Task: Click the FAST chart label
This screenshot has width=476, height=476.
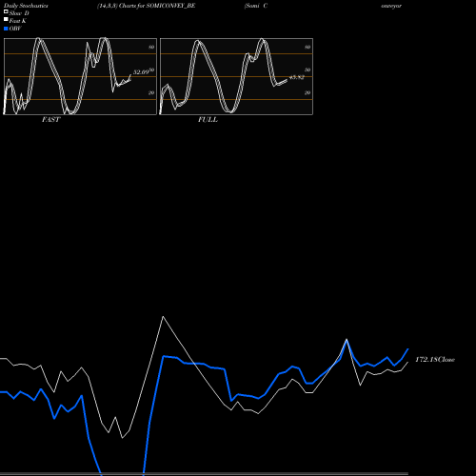Action: [x=50, y=120]
